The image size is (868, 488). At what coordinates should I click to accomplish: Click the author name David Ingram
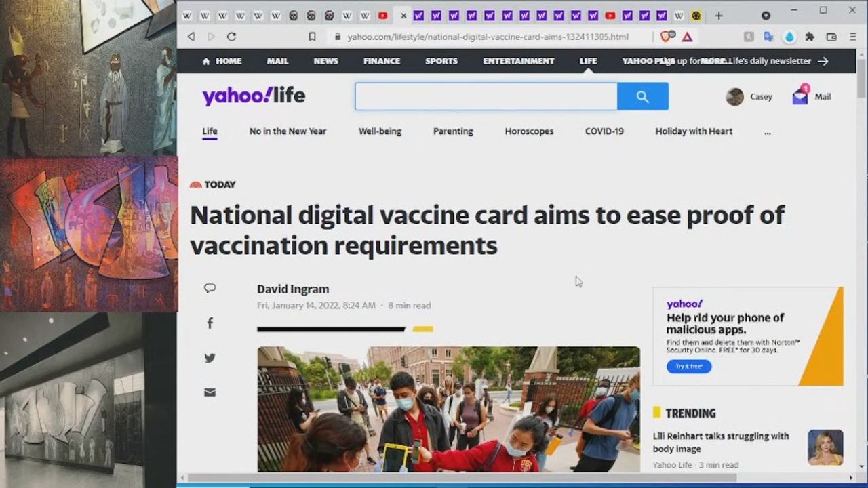pyautogui.click(x=292, y=289)
